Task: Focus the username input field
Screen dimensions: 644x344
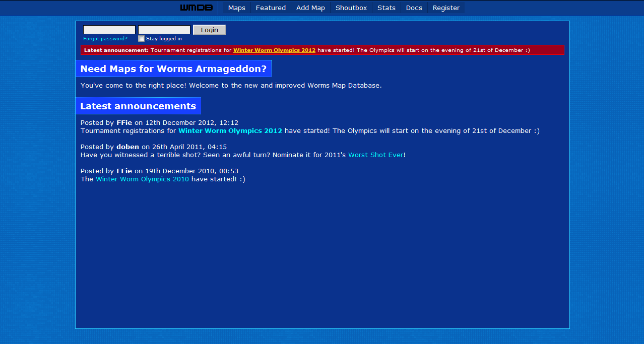Action: 109,30
